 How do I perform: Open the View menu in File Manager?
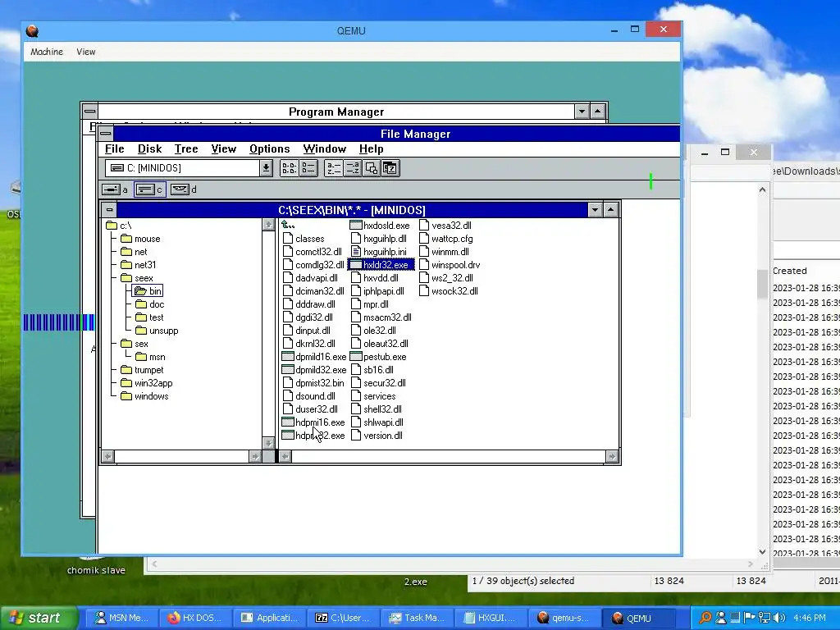tap(223, 149)
